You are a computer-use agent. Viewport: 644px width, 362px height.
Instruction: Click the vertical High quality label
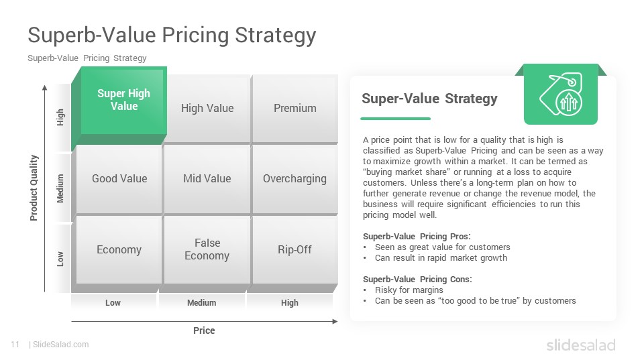tap(60, 117)
